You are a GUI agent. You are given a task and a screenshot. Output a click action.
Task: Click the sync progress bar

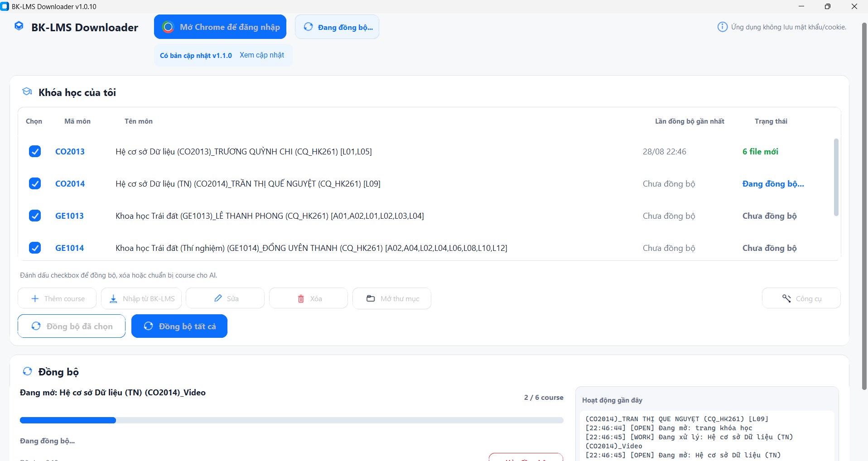[292, 420]
